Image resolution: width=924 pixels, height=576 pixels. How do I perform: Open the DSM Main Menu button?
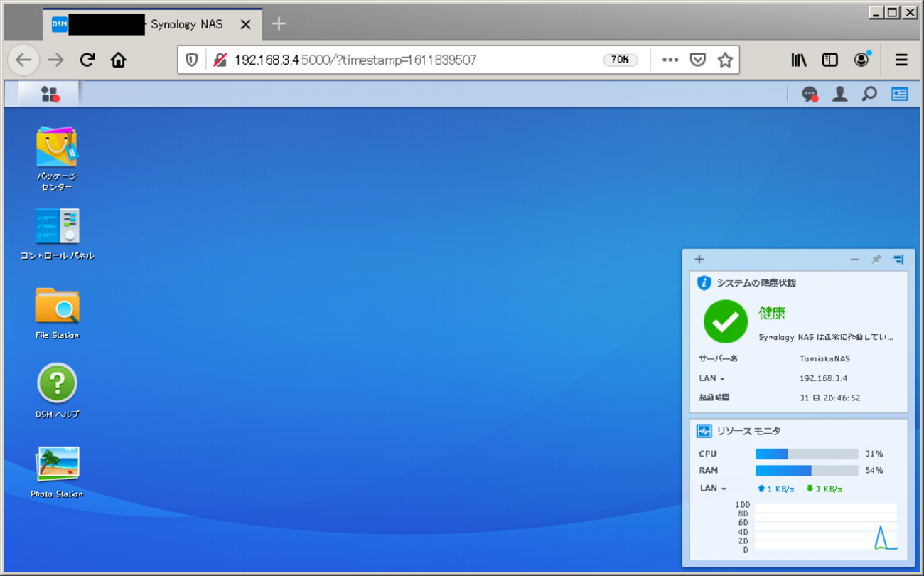point(49,94)
